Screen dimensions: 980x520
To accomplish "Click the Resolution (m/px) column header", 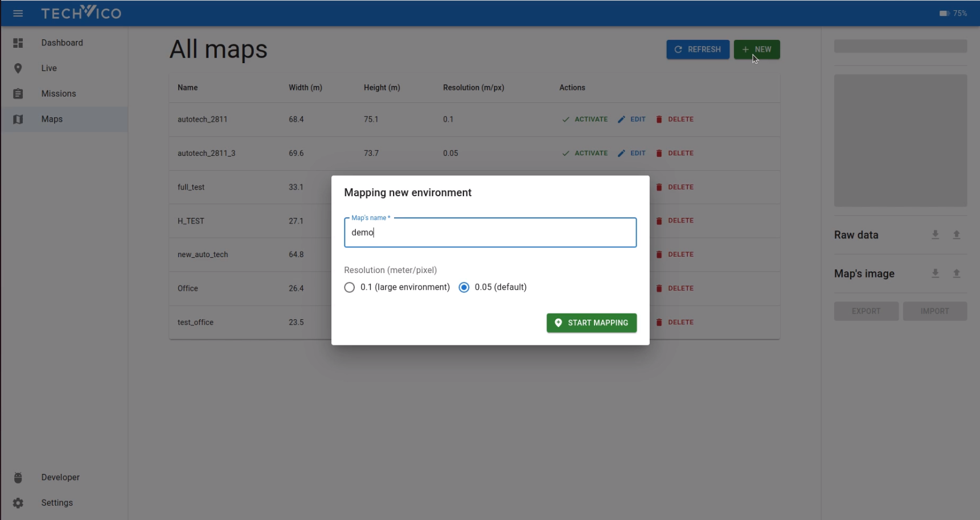I will (x=474, y=88).
